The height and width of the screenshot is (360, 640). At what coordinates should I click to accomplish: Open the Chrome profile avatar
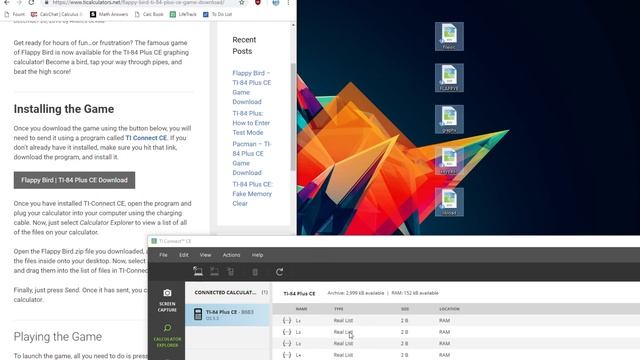(x=276, y=2)
